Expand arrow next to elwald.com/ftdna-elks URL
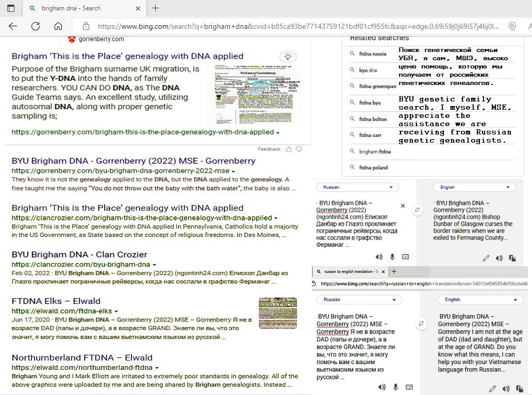 (x=117, y=311)
